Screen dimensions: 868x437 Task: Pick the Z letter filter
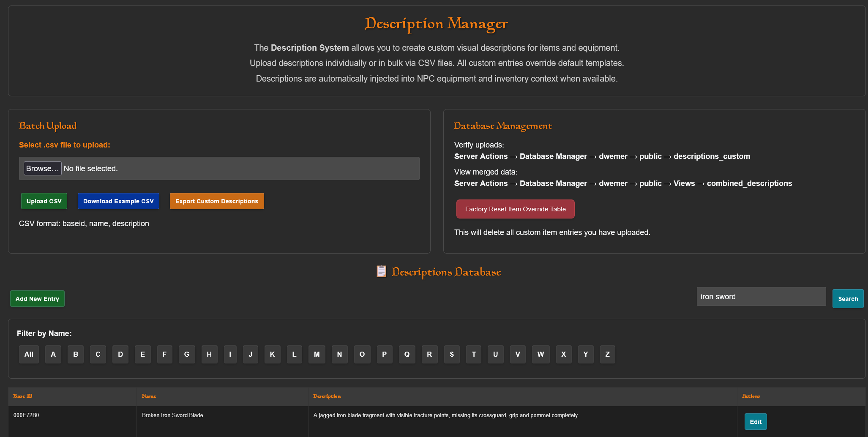(607, 354)
